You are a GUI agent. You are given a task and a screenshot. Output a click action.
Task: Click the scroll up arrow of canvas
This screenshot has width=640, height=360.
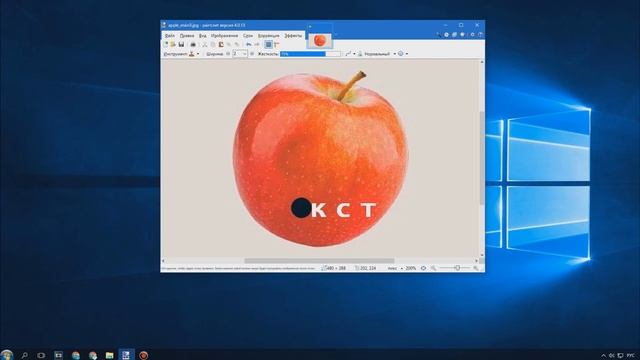tap(482, 62)
